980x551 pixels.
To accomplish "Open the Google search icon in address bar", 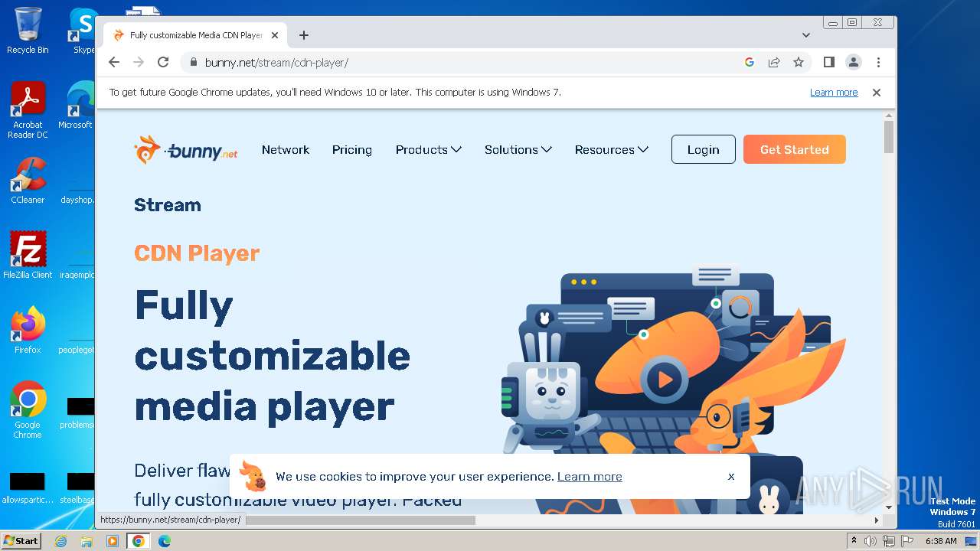I will tap(750, 63).
